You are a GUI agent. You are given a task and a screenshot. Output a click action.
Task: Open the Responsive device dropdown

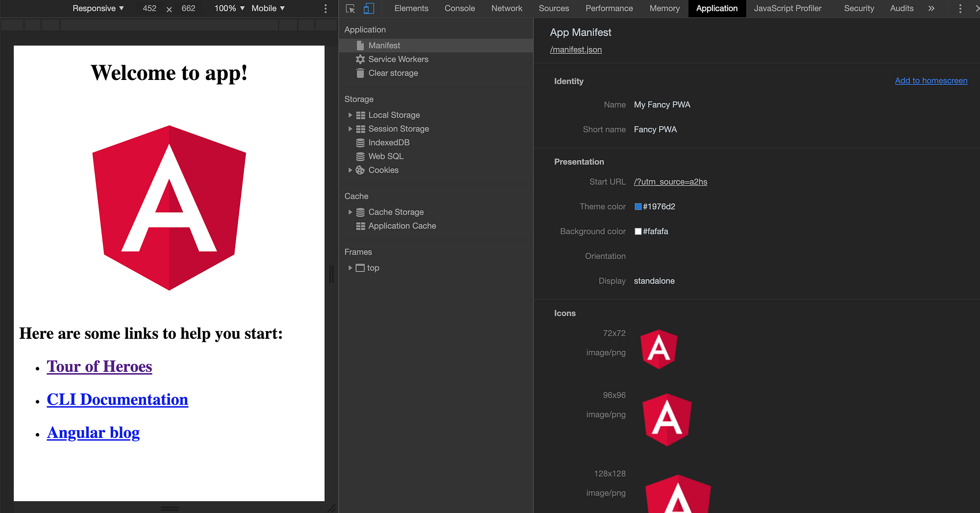tap(98, 8)
